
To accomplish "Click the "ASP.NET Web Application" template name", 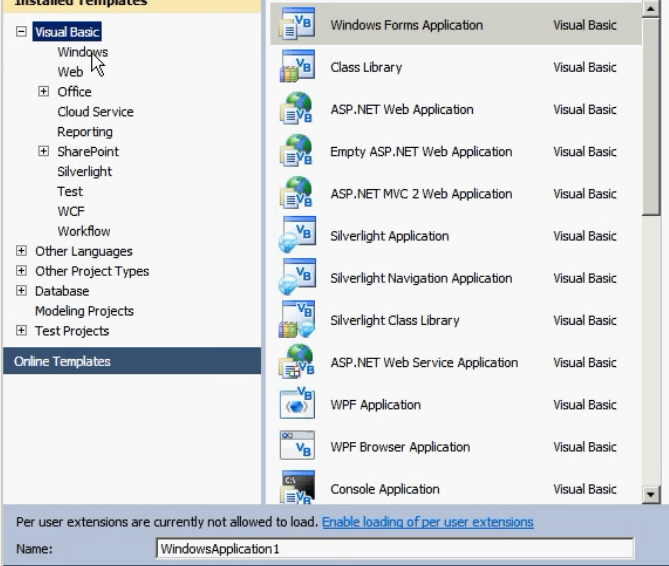I will click(x=402, y=110).
